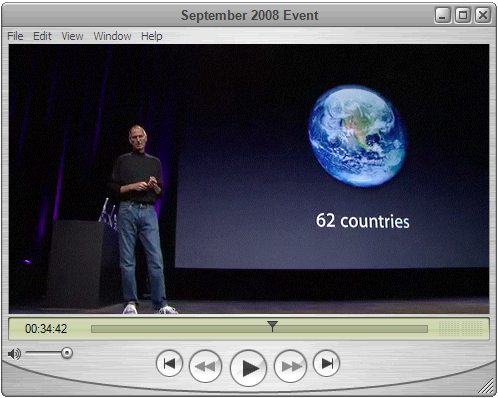Viewport: 498px width, 398px height.
Task: Open the View menu
Action: [72, 36]
